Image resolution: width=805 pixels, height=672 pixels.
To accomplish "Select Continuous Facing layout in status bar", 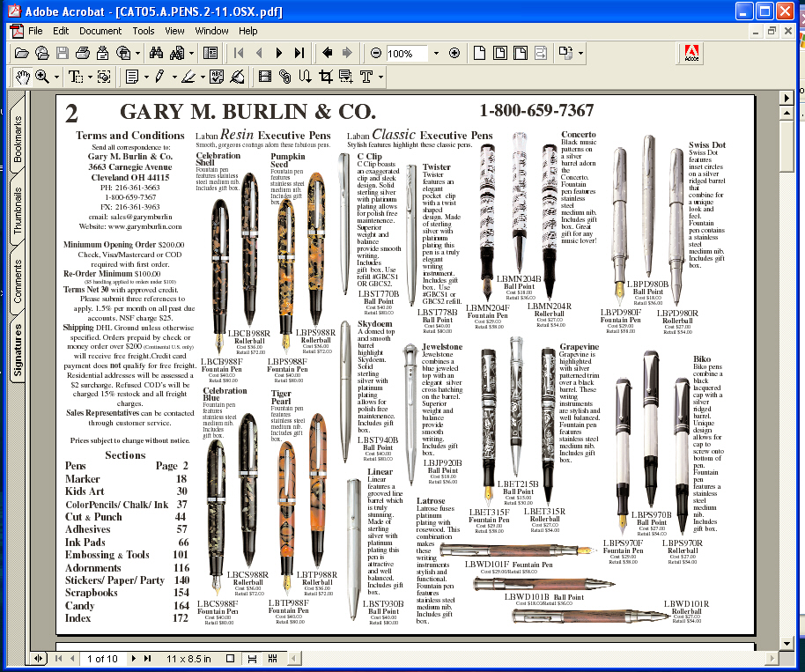I will pos(273,659).
